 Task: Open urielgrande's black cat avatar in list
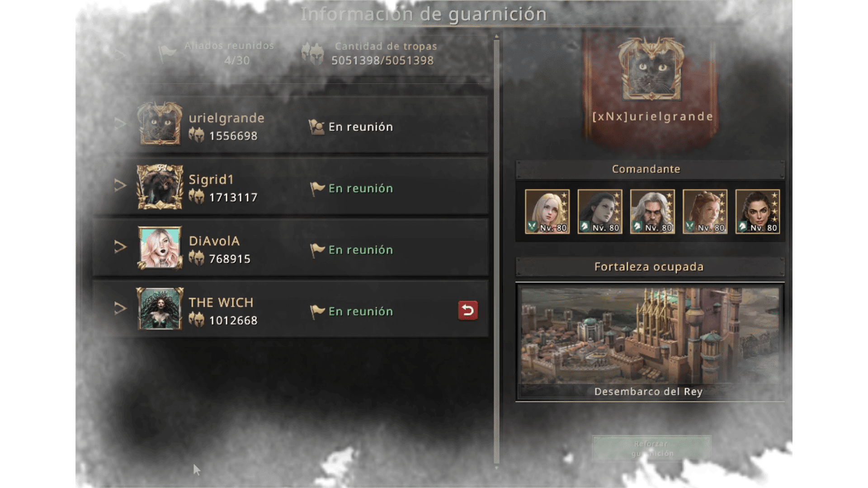click(160, 124)
